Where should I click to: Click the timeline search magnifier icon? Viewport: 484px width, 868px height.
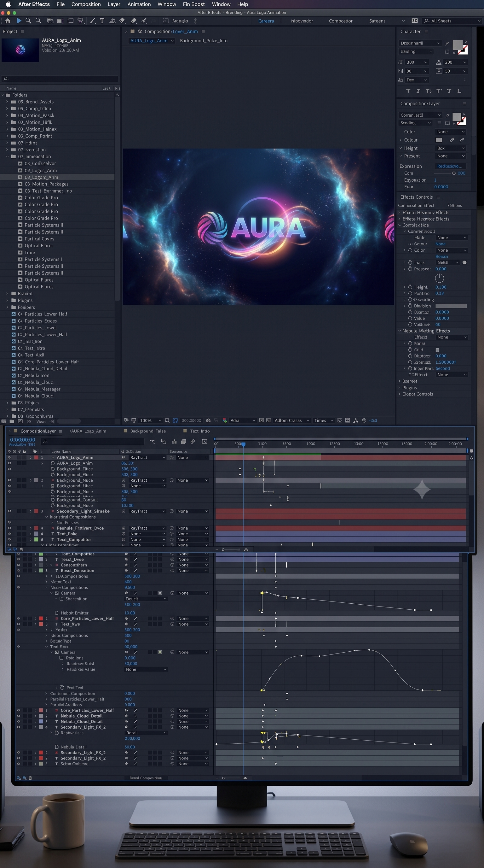click(x=45, y=442)
